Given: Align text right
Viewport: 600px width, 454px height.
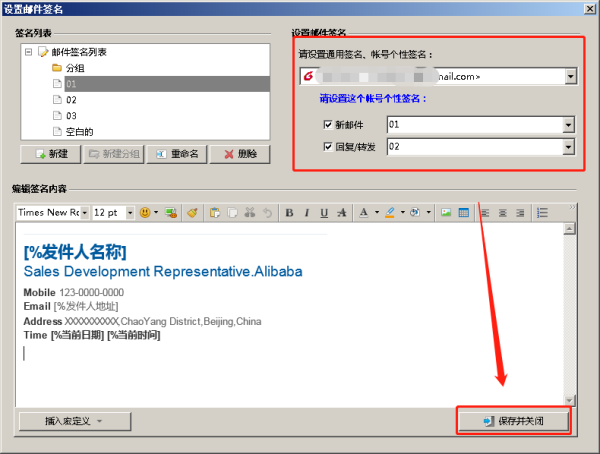Looking at the screenshot, I should tap(520, 212).
